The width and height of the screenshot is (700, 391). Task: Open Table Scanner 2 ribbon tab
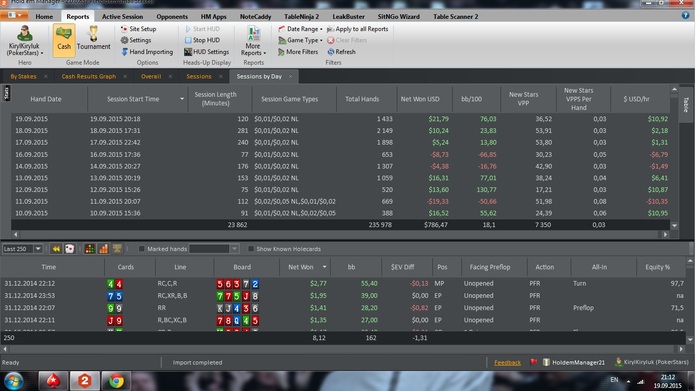coord(455,17)
